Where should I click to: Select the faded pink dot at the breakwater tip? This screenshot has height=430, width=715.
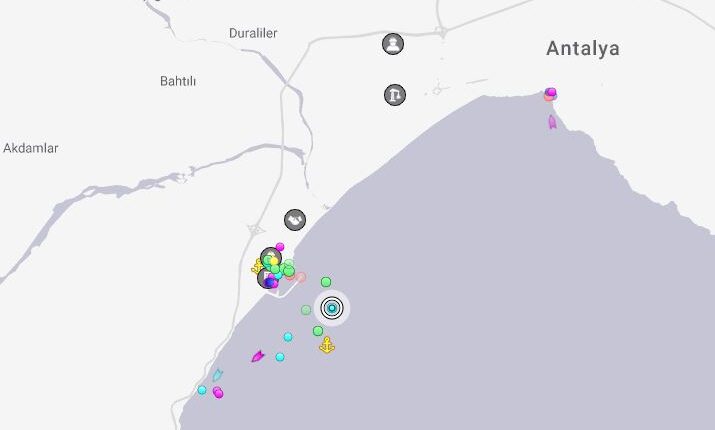pos(301,277)
